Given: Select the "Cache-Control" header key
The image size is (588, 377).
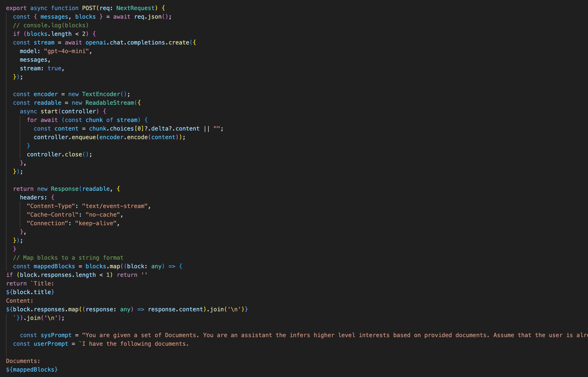Looking at the screenshot, I should (x=53, y=215).
